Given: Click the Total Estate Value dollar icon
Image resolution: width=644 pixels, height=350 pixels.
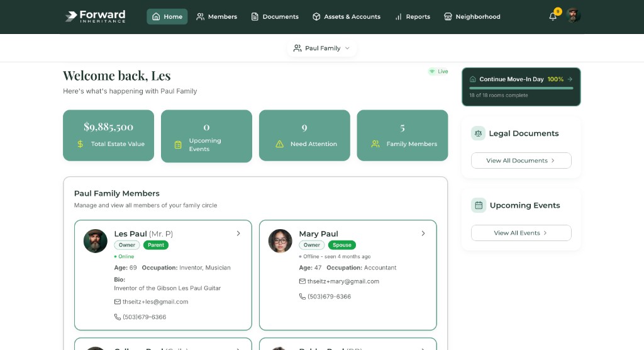Looking at the screenshot, I should tap(80, 144).
